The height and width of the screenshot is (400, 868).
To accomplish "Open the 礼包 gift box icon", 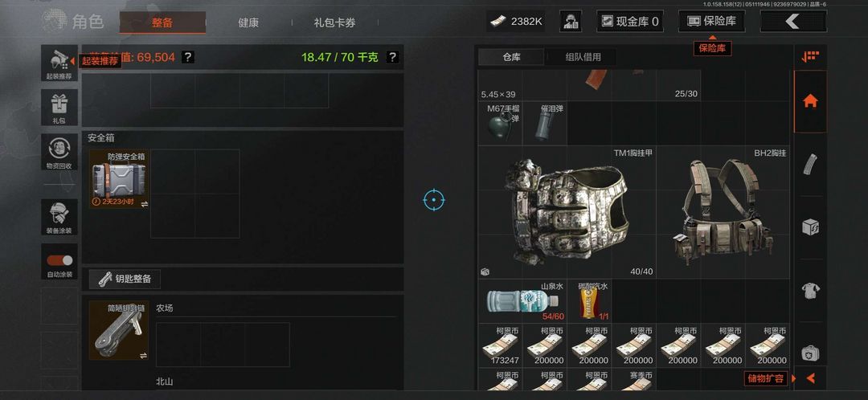I will 59,107.
